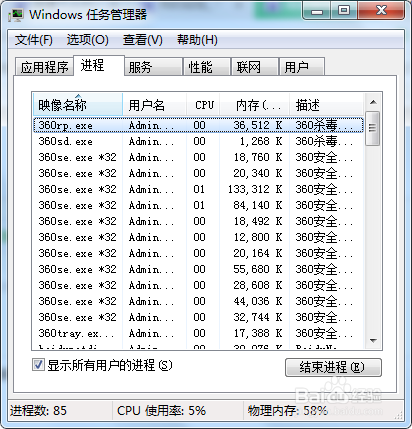Switch to the 服务 tab
The image size is (412, 429).
point(154,67)
